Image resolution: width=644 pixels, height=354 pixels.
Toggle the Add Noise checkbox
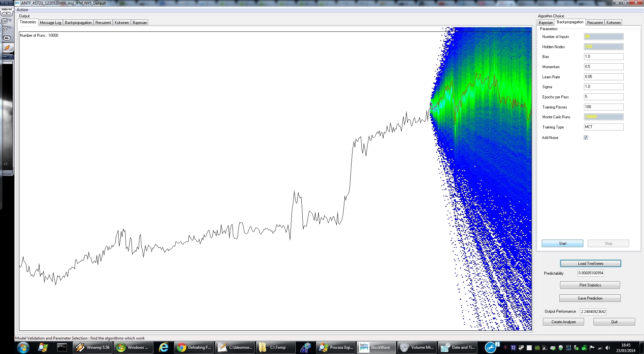(586, 138)
